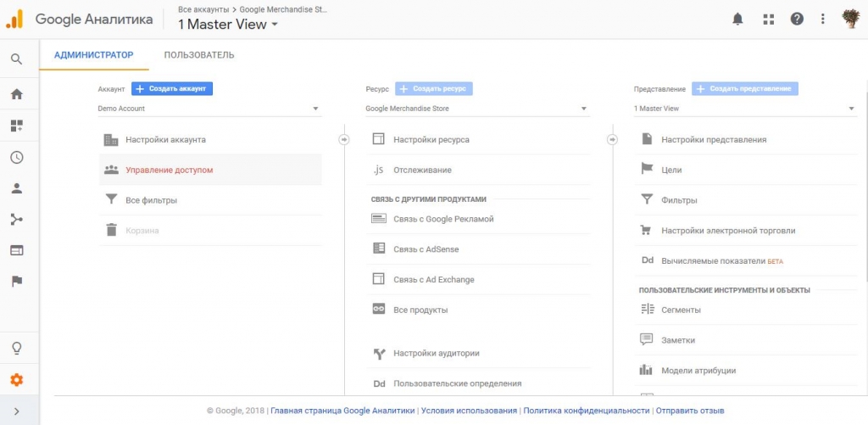Open the Demo Account dropdown
This screenshot has width=868, height=425.
(x=209, y=109)
